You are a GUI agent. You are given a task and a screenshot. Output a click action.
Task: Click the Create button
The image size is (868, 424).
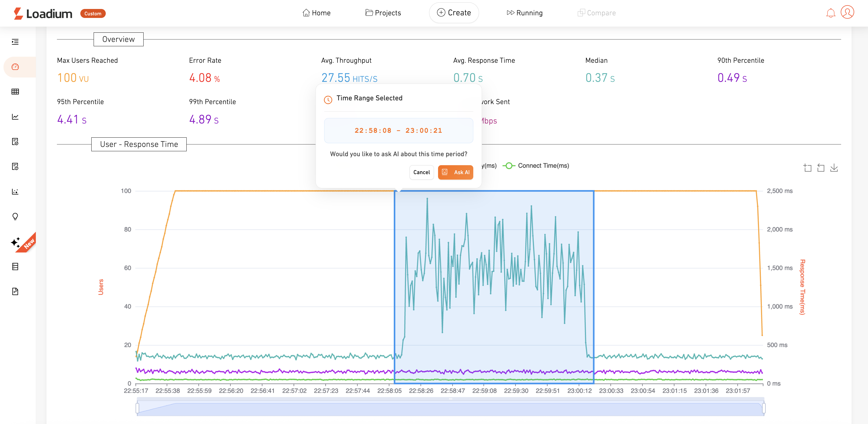click(454, 13)
